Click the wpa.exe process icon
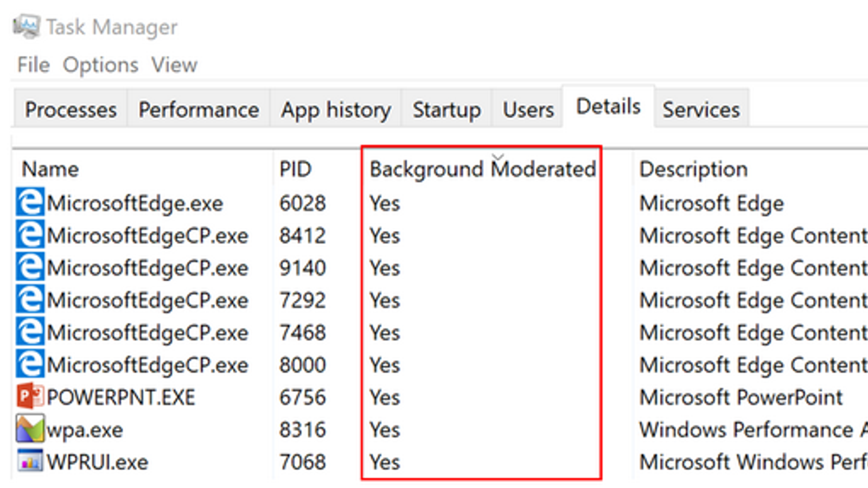 tap(29, 429)
